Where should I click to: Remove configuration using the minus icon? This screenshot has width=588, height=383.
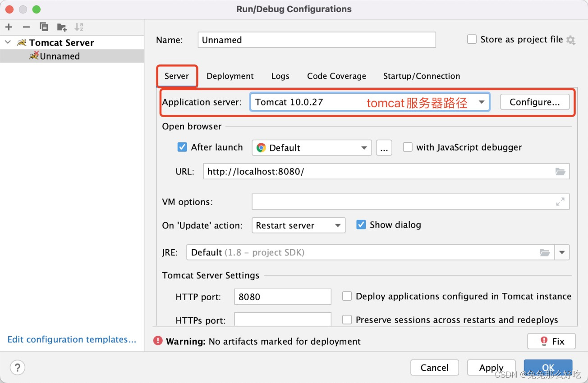click(26, 27)
